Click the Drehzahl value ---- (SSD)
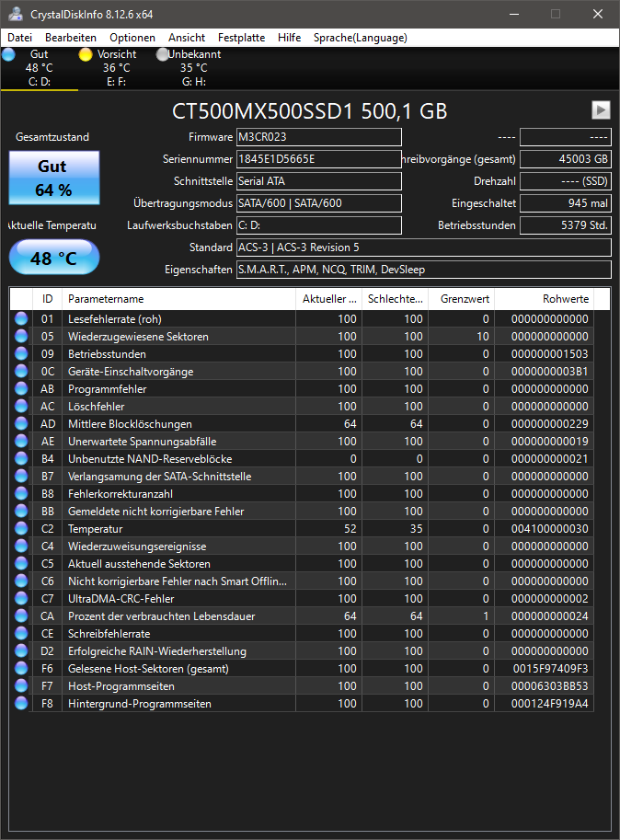Screen dimensions: 620x840 coord(566,181)
